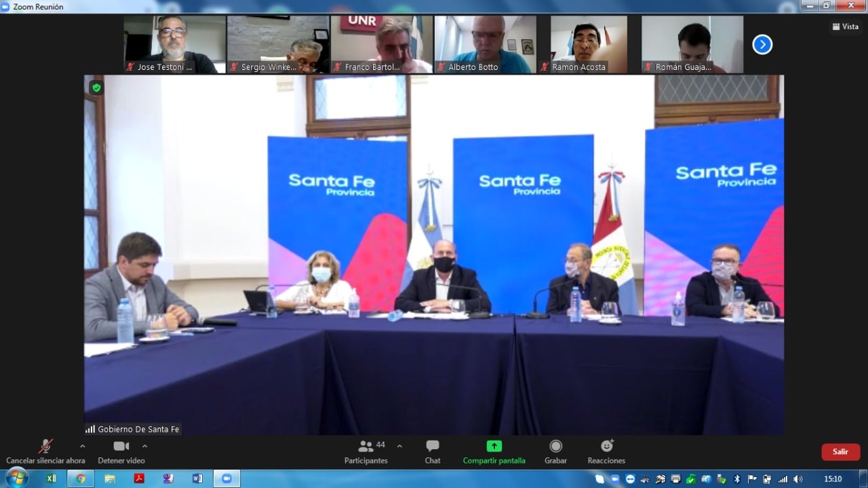Open Adobe Reader from the taskbar
Image resolution: width=868 pixels, height=488 pixels.
(139, 478)
